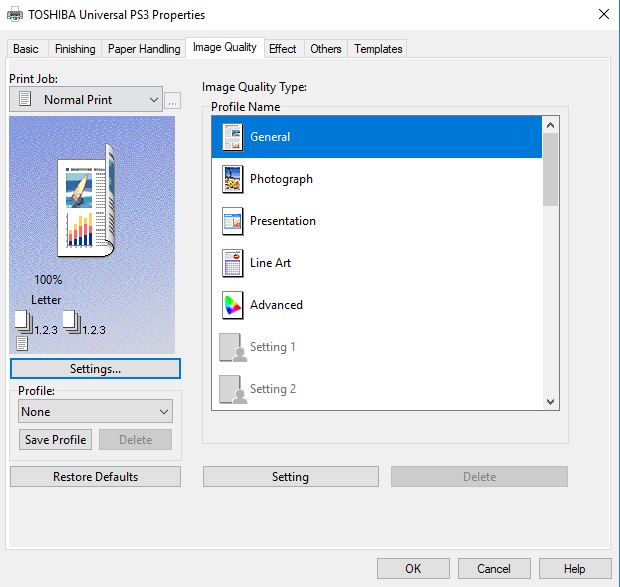Click the Presentation profile icon
620x587 pixels.
click(232, 221)
